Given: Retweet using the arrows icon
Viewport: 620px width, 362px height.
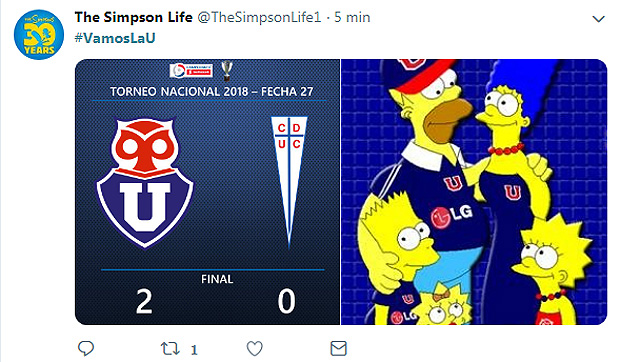Looking at the screenshot, I should point(170,349).
